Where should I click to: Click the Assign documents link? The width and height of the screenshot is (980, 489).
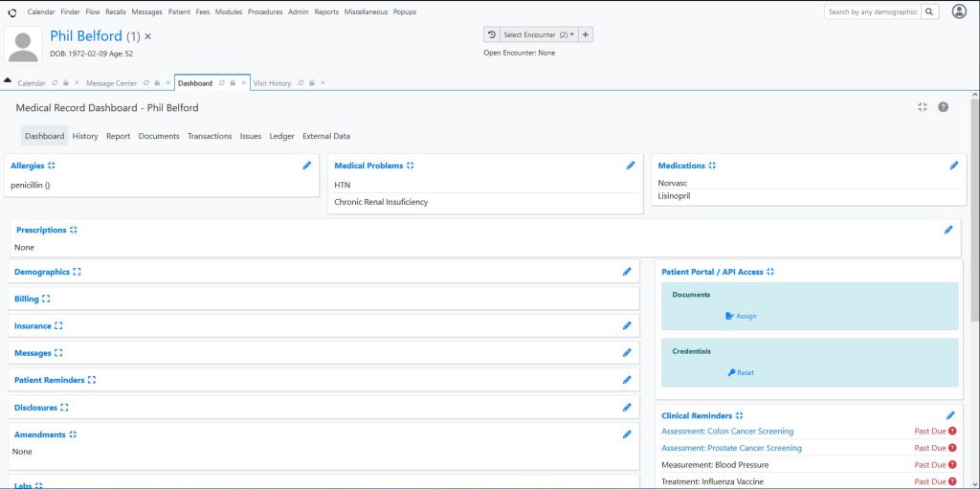coord(741,317)
